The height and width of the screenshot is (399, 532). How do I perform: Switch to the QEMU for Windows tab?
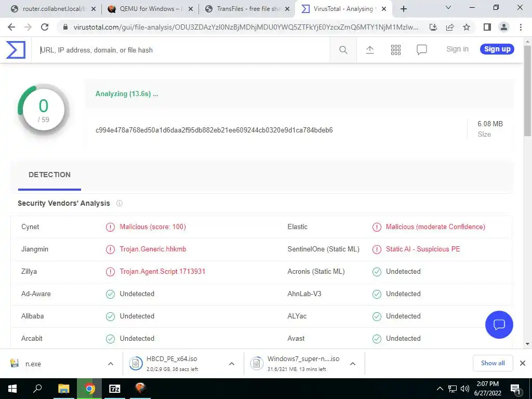coord(149,9)
